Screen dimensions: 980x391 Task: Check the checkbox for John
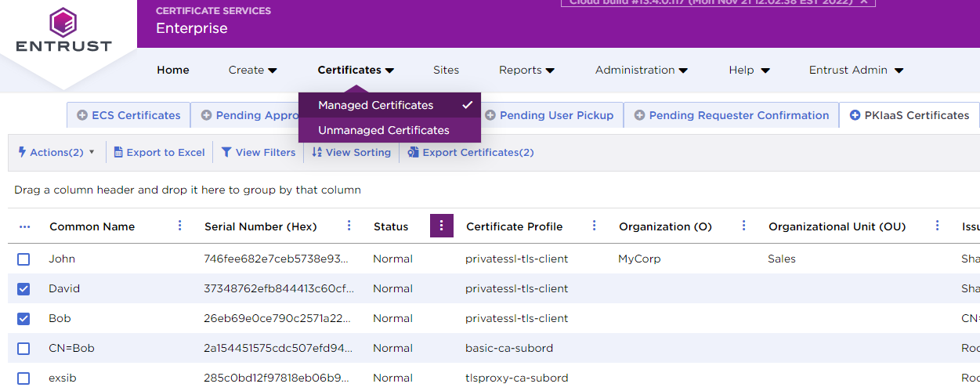(x=24, y=259)
